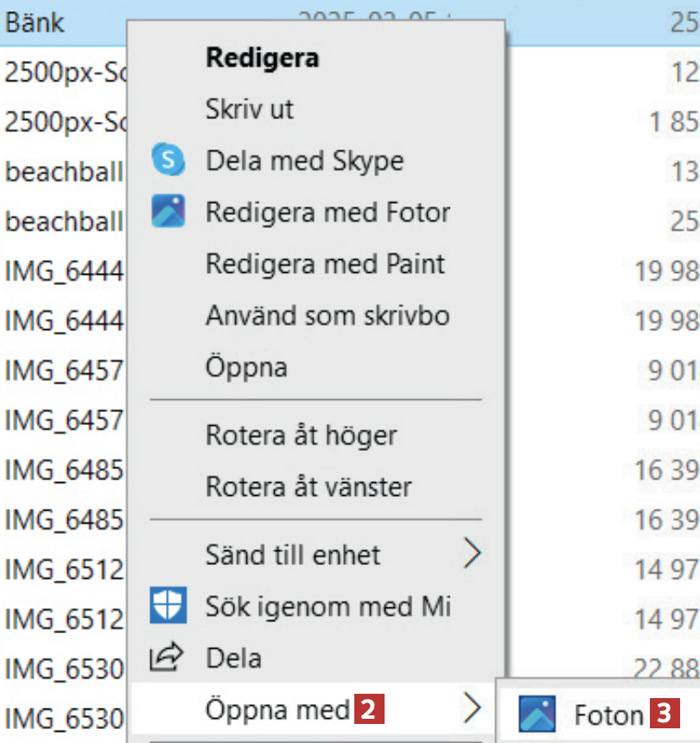Click red number 2 badge beside Öppna med

pyautogui.click(x=367, y=710)
